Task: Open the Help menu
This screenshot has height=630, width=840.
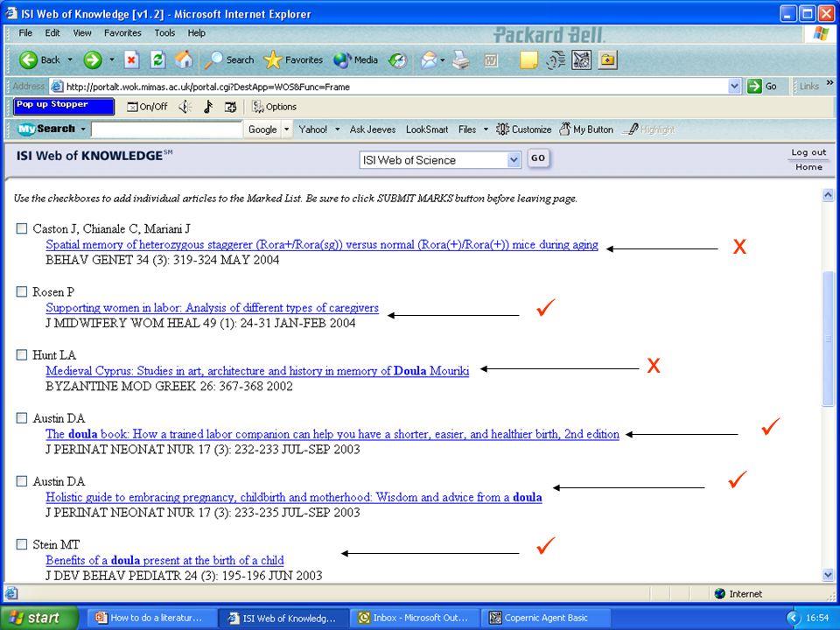Action: (197, 33)
